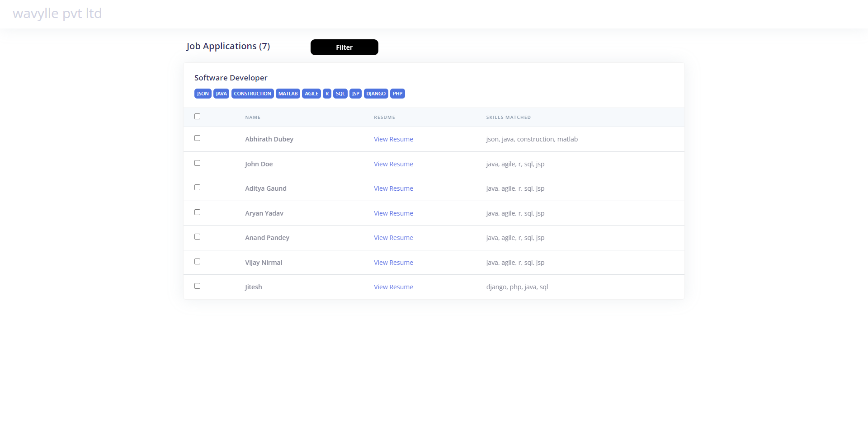
Task: Click John Doe's matched skills text
Action: click(515, 164)
